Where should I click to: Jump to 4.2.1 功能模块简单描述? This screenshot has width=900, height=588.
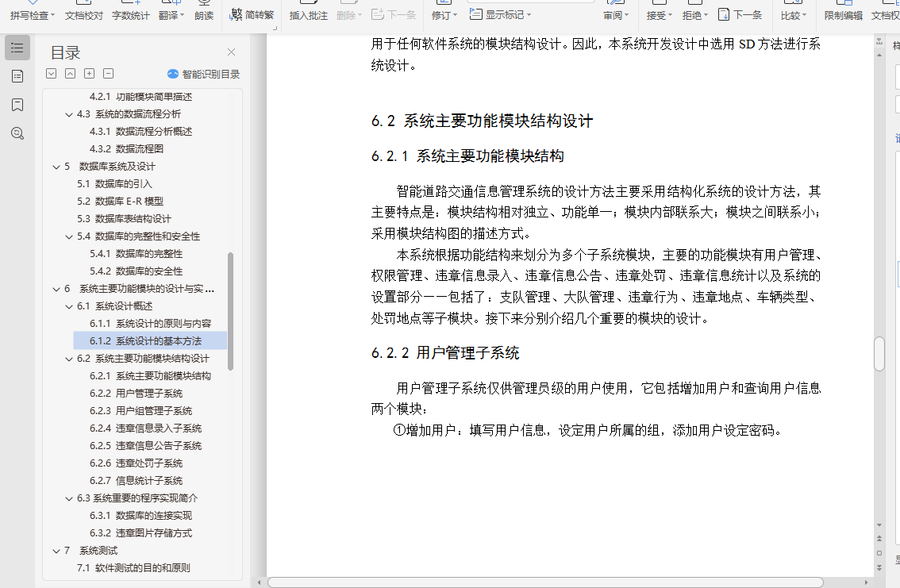click(x=140, y=97)
